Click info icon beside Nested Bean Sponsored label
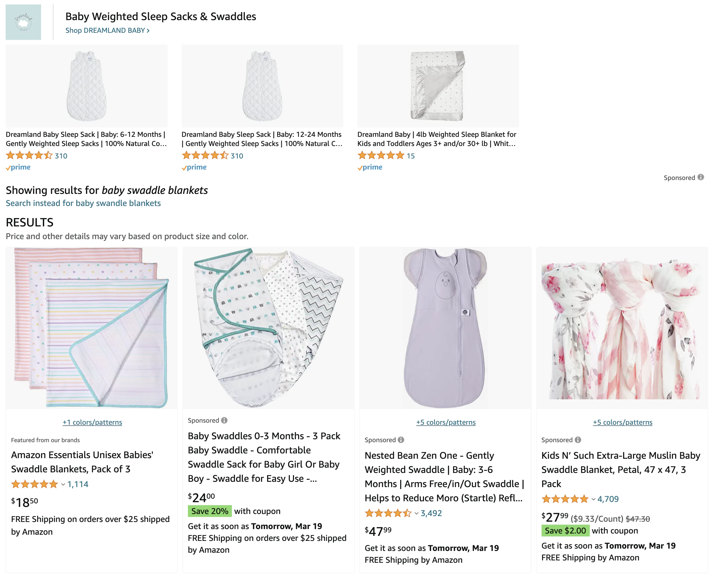728x574 pixels. click(x=401, y=440)
